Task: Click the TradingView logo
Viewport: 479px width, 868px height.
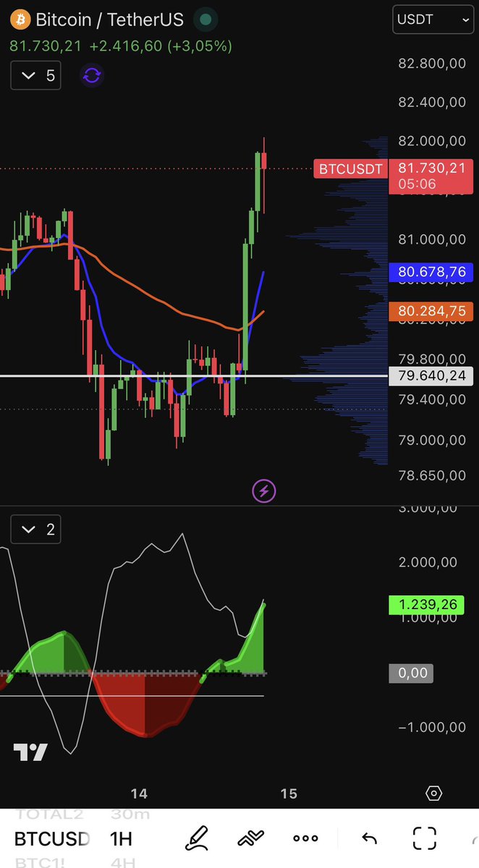Action: coord(30,752)
